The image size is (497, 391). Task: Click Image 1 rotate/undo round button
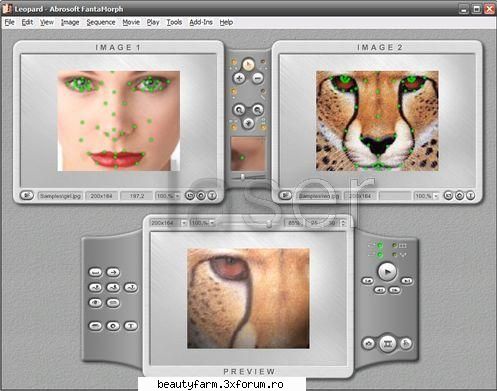[190, 196]
